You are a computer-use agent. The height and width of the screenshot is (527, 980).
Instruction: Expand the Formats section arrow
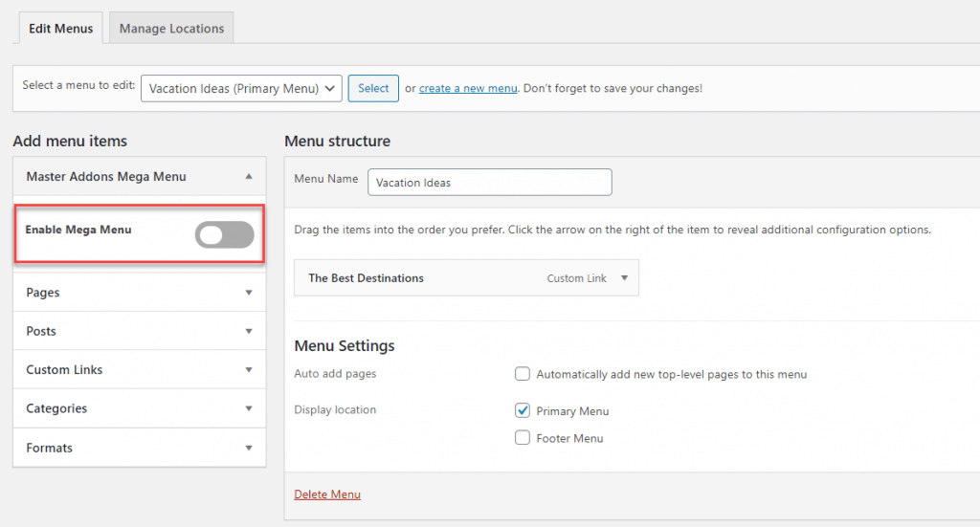pyautogui.click(x=249, y=449)
